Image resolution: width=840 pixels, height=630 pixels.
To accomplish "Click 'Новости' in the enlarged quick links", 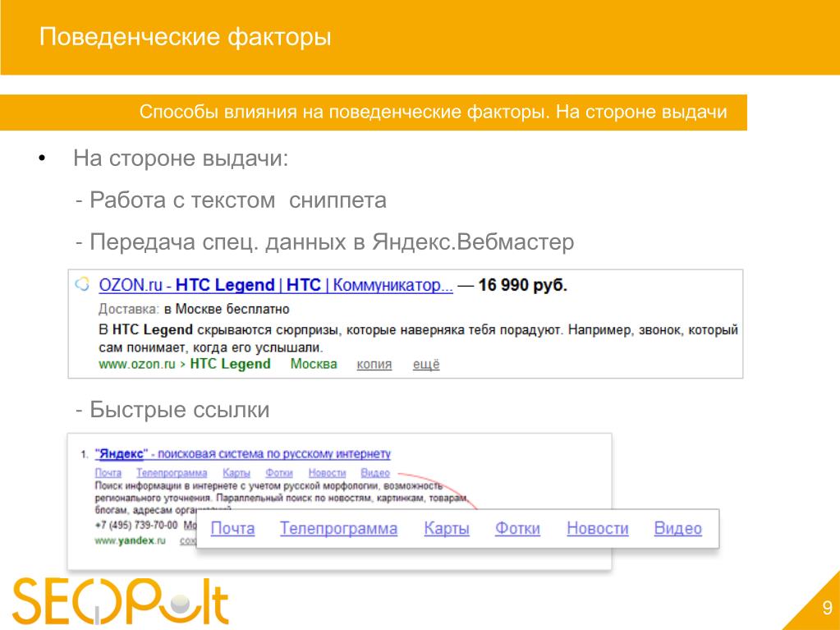I will (597, 528).
